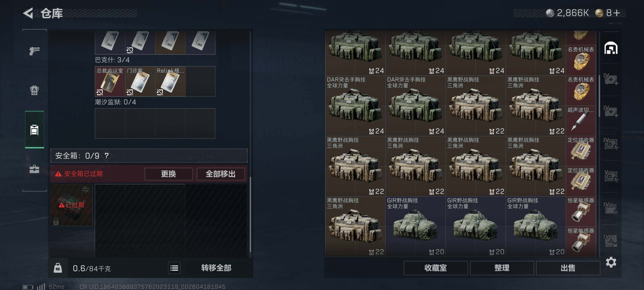Click the 转移全部 button
The image size is (644, 290).
pos(216,268)
